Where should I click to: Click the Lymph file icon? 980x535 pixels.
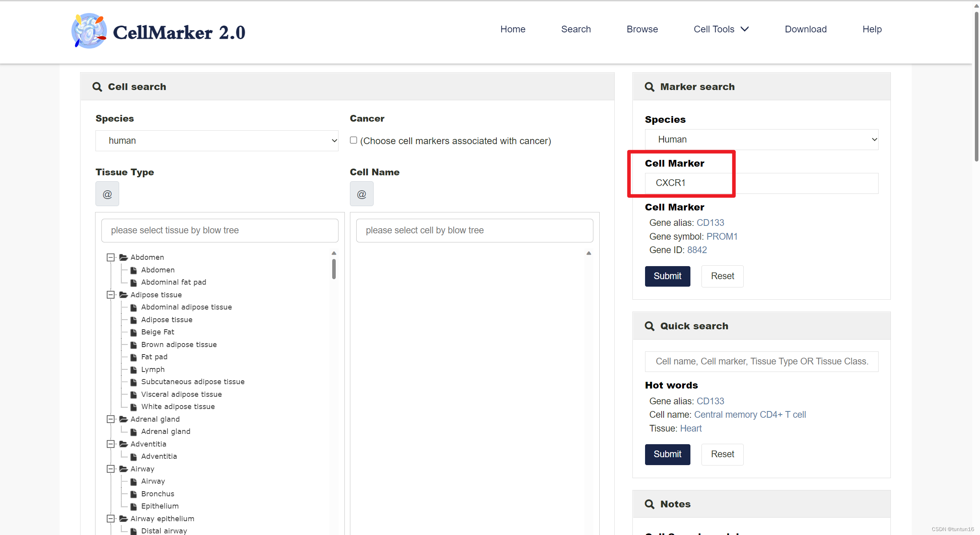point(134,370)
